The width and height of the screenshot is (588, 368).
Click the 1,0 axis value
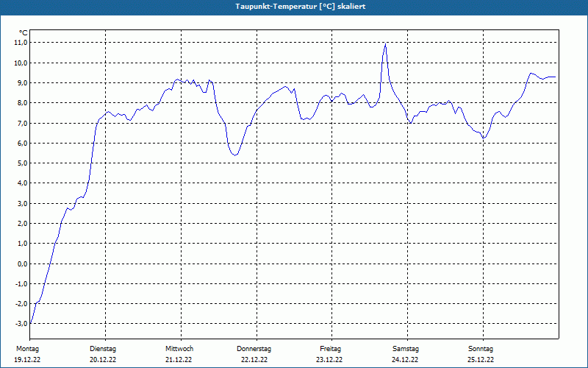tap(22, 244)
